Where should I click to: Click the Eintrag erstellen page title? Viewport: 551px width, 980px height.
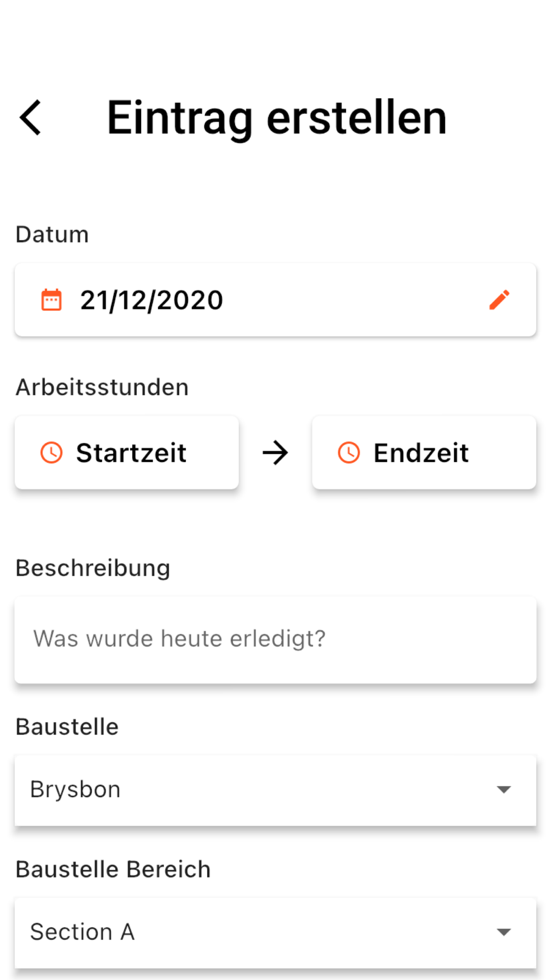[277, 118]
